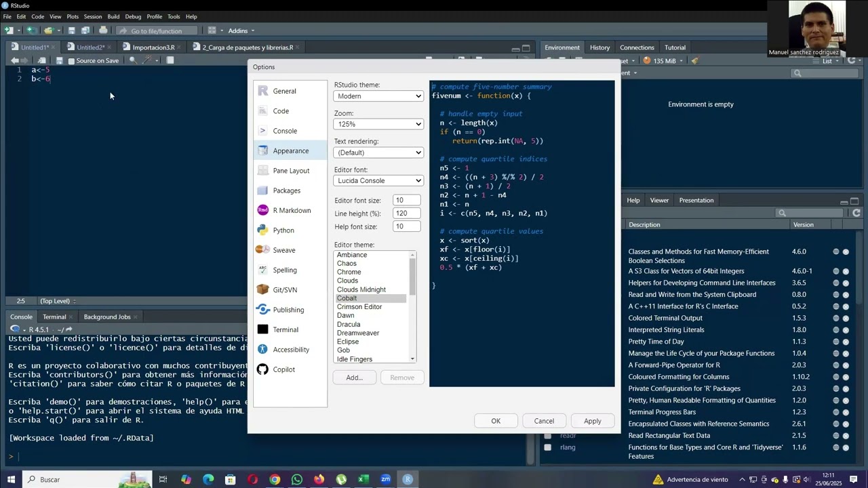Click the code tools magic wand icon
This screenshot has width=868, height=488.
(x=146, y=60)
